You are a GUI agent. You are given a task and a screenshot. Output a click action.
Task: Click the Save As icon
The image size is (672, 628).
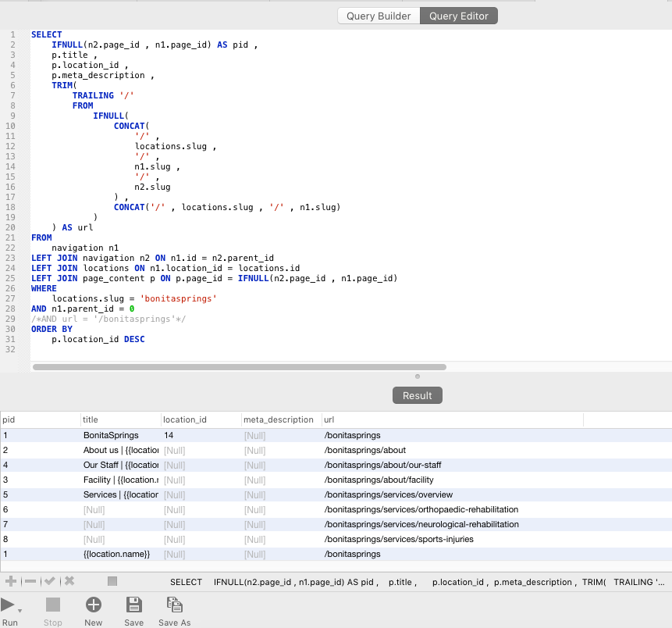[x=174, y=605]
